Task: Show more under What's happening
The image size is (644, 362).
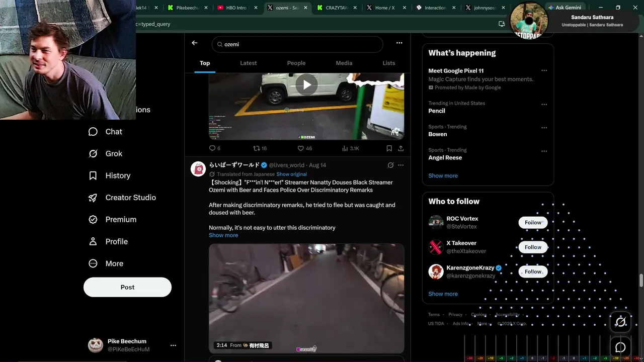Action: 443,176
